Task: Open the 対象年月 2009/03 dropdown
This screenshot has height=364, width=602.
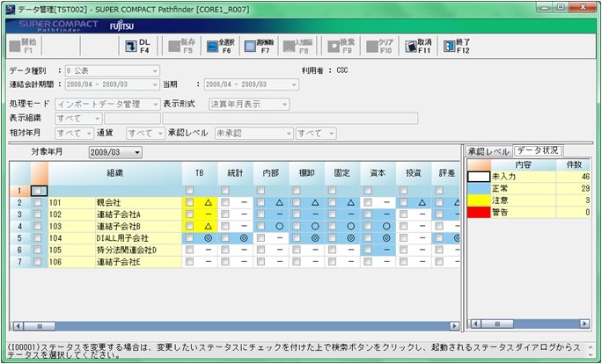Action: [x=137, y=153]
